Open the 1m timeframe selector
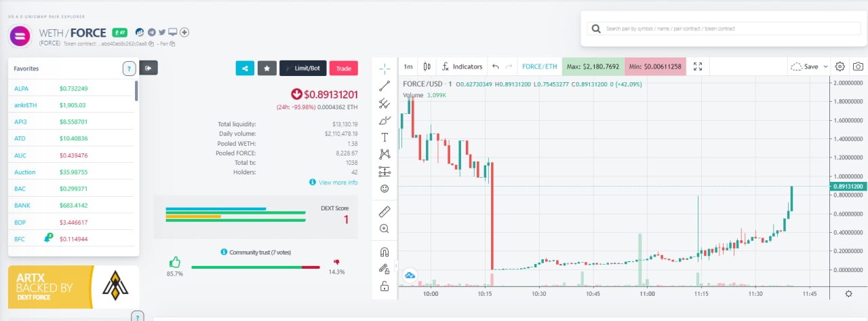Viewport: 868px width, 321px height. tap(408, 67)
